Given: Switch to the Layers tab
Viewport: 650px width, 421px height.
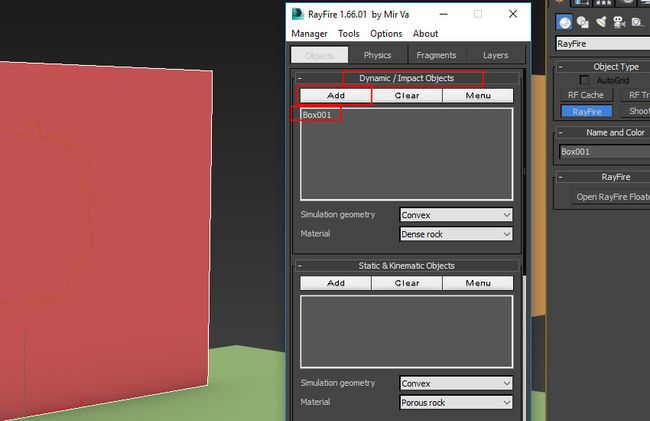Looking at the screenshot, I should [x=495, y=55].
